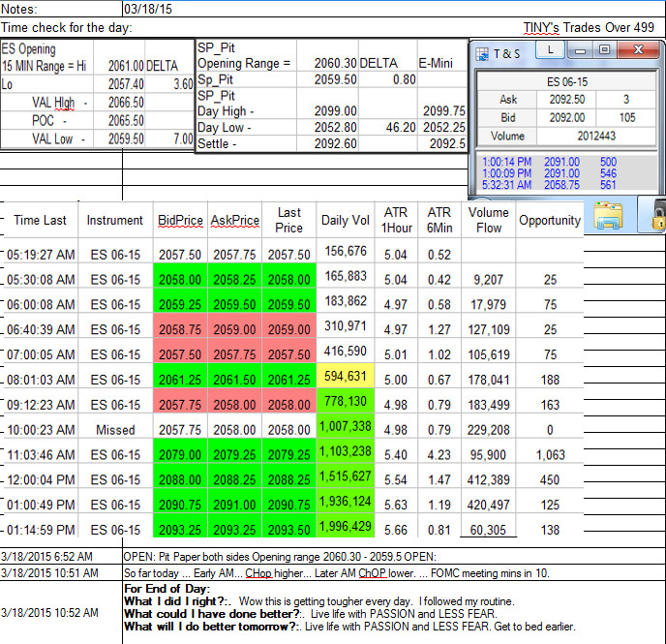Minimize the T&S window
Image resolution: width=666 pixels, height=644 pixels.
pyautogui.click(x=581, y=50)
